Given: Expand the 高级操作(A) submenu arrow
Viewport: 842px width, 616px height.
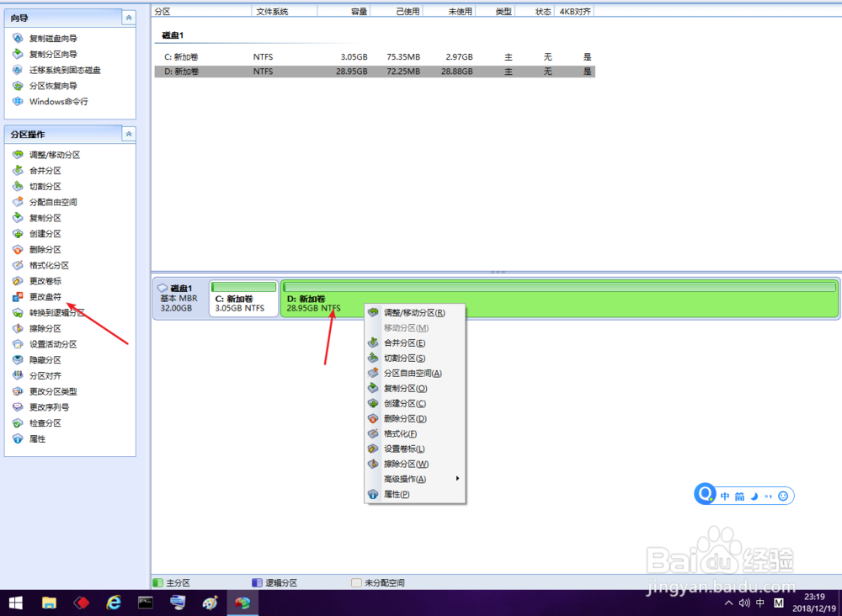Looking at the screenshot, I should tap(457, 478).
